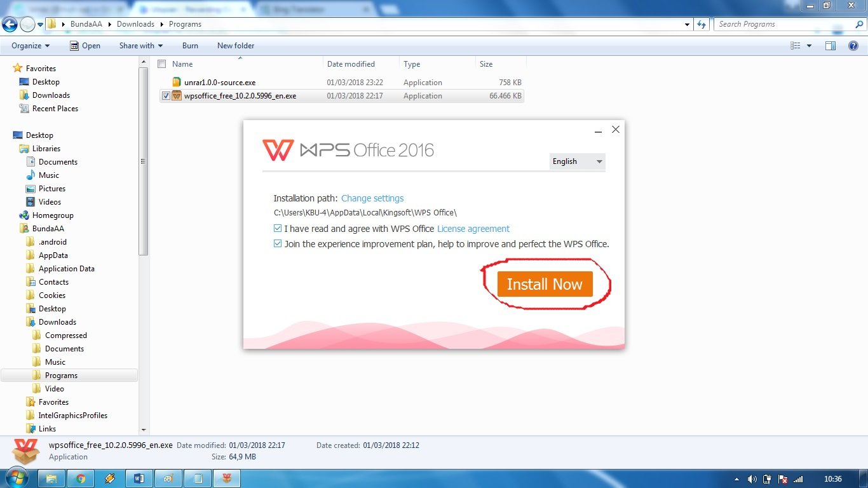Expand the Share with dropdown

coord(140,45)
